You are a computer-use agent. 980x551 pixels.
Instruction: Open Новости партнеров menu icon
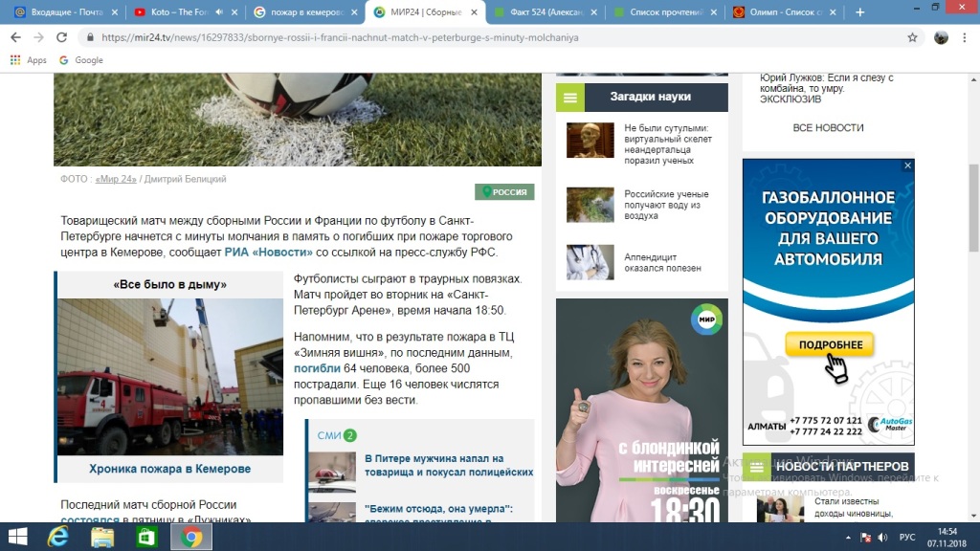pyautogui.click(x=757, y=467)
